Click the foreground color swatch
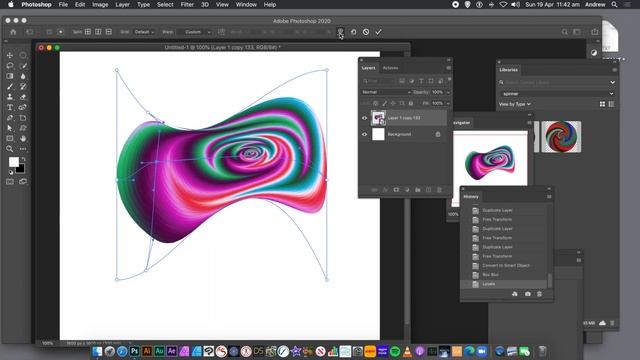 (13, 162)
